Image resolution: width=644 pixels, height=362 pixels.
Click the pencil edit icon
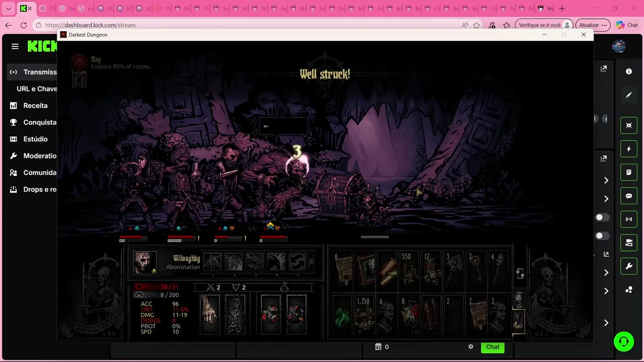pyautogui.click(x=629, y=95)
